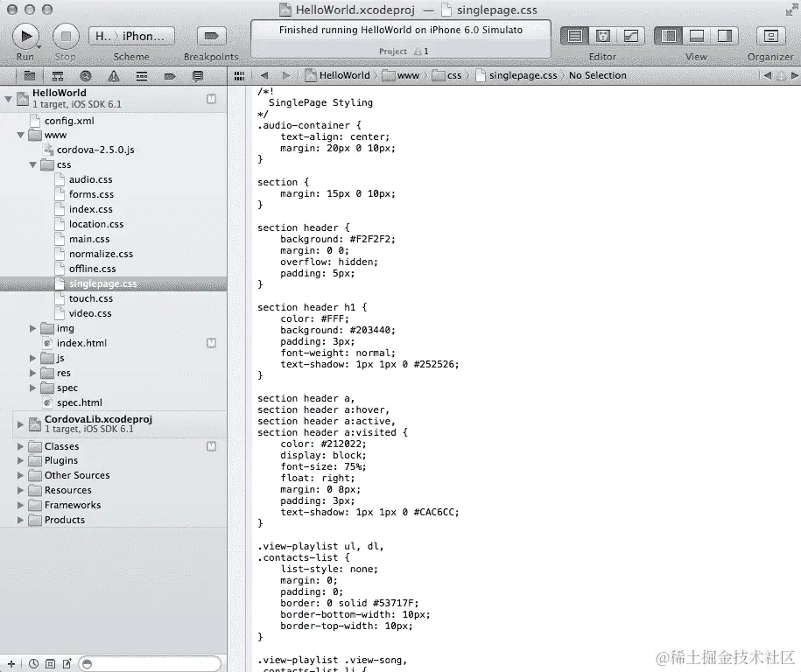Filter by unsaved files icon
The image size is (801, 672).
[67, 664]
